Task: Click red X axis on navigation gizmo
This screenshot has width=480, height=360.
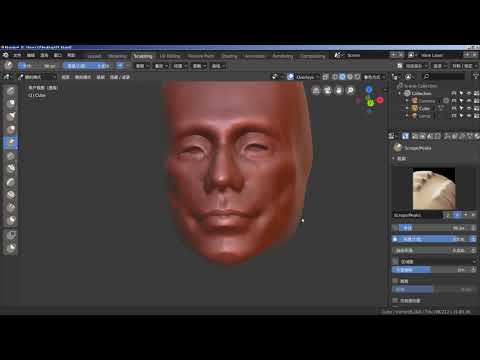Action: click(380, 100)
